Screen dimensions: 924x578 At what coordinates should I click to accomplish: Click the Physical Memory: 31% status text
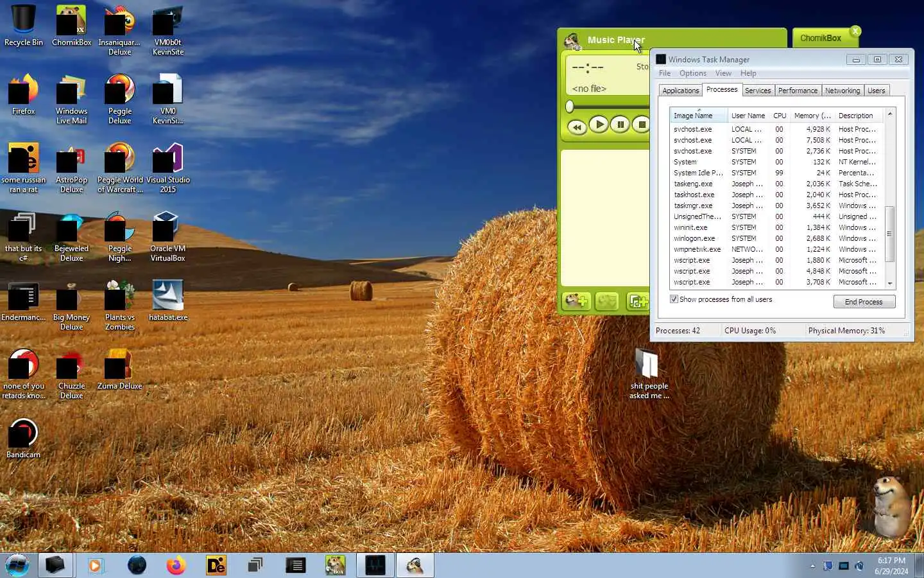click(846, 331)
